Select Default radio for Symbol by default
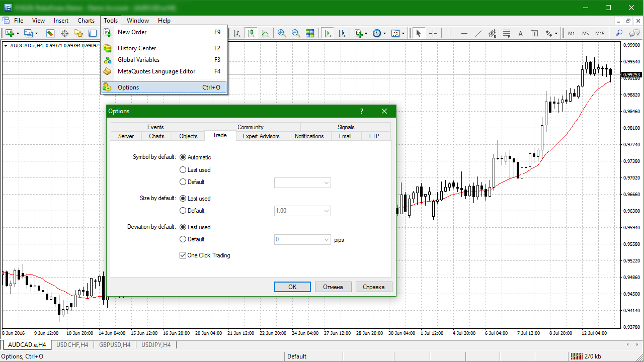The width and height of the screenshot is (644, 362). click(183, 182)
